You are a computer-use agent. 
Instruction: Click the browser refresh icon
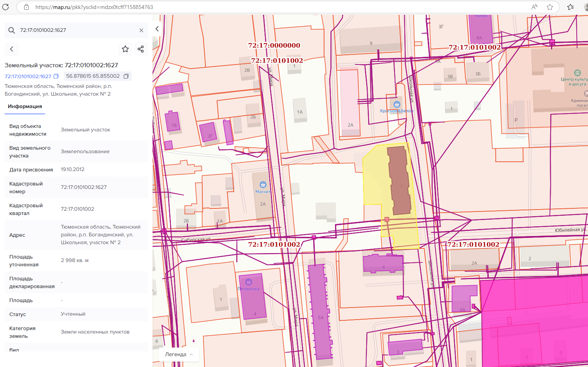point(5,7)
